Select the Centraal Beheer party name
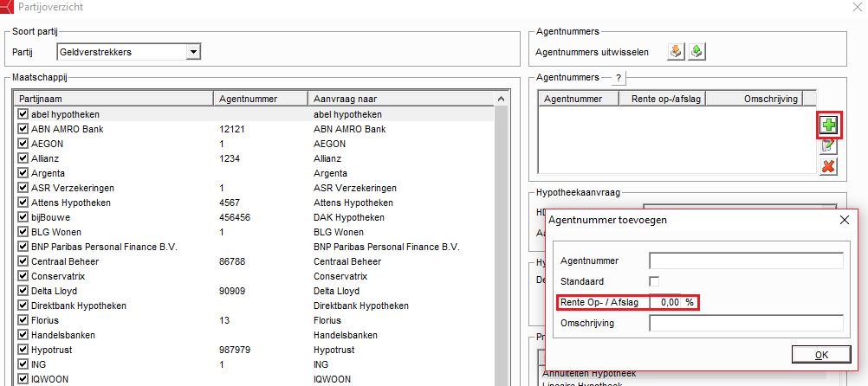Viewport: 868px width, 386px height. (x=65, y=261)
